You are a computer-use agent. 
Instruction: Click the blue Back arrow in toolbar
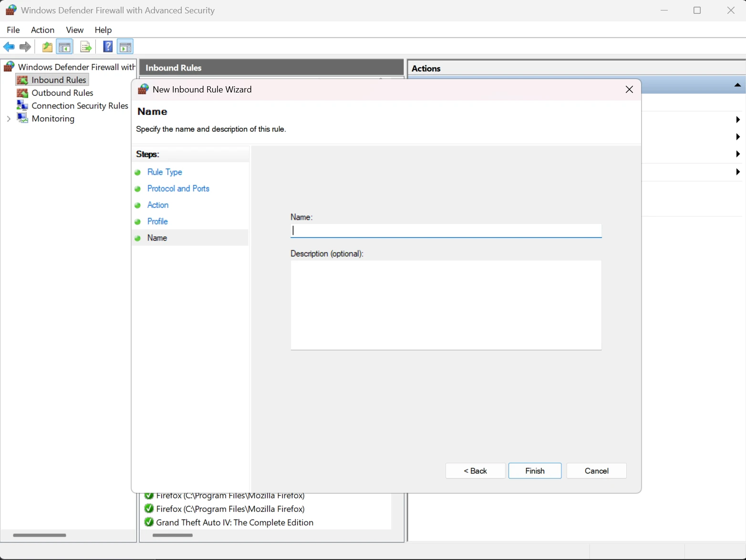(9, 47)
